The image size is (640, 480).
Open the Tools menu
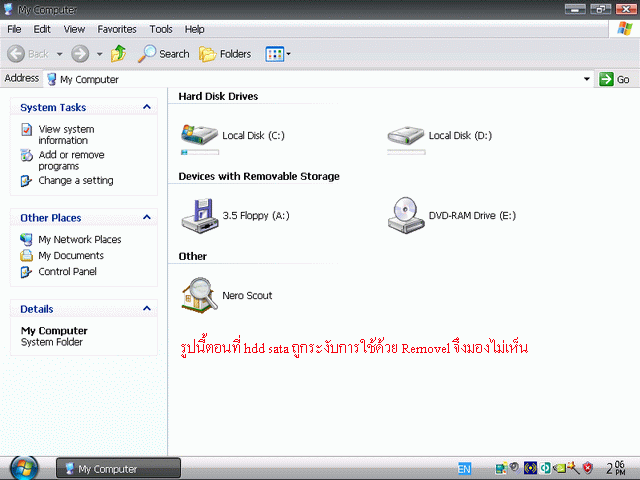161,29
